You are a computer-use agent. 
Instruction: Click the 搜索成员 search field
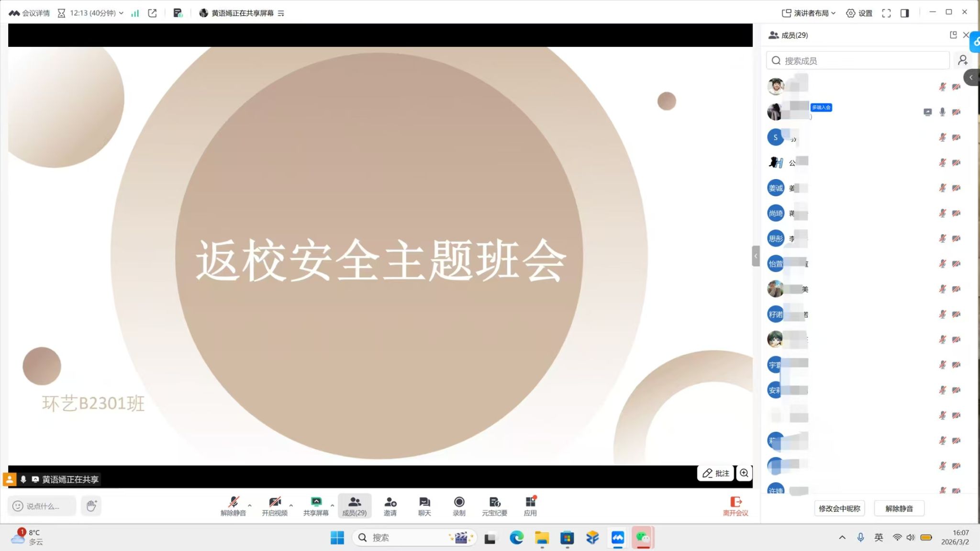click(x=857, y=61)
